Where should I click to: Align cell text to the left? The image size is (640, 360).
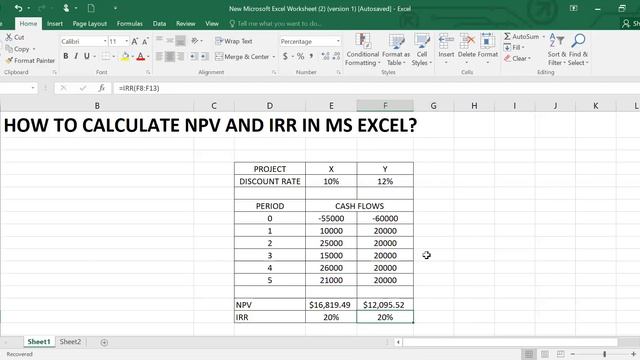pos(159,56)
